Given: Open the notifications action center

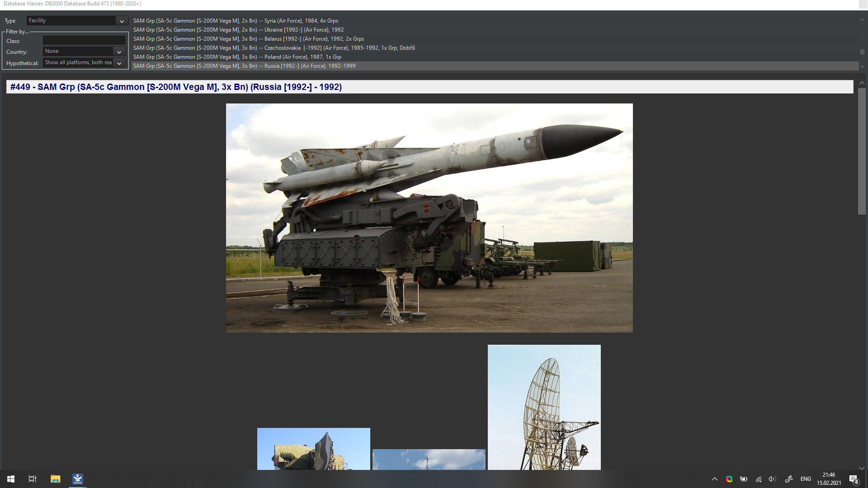Looking at the screenshot, I should coord(854,479).
